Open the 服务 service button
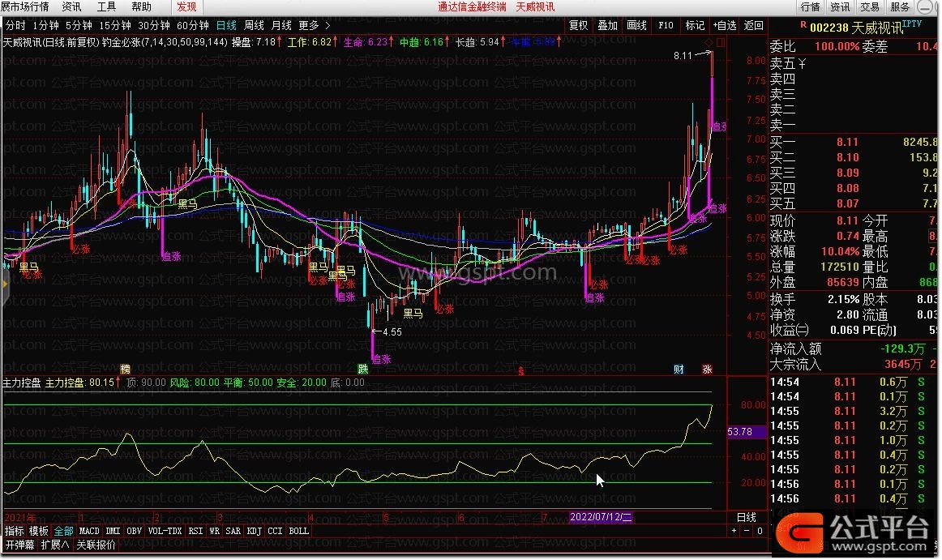Viewport: 942px width, 560px height. [x=899, y=6]
